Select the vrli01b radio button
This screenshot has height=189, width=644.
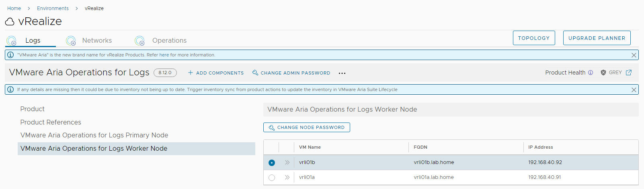pyautogui.click(x=272, y=163)
